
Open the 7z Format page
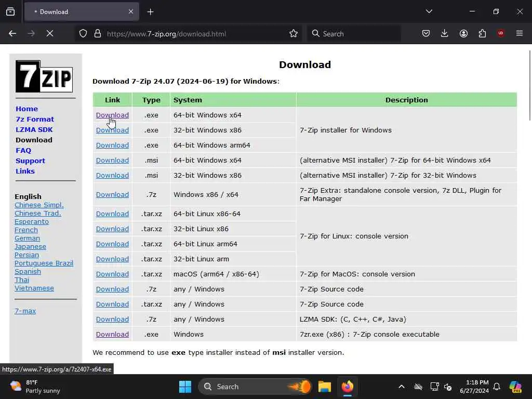[35, 119]
